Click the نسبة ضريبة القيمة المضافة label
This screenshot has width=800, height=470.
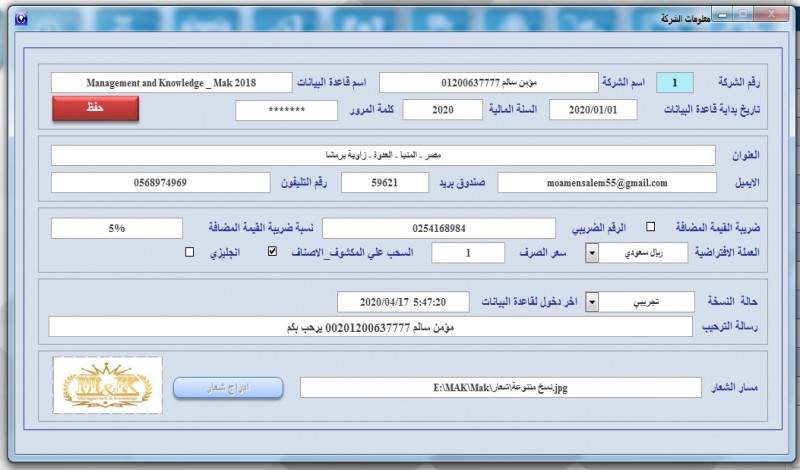[261, 228]
